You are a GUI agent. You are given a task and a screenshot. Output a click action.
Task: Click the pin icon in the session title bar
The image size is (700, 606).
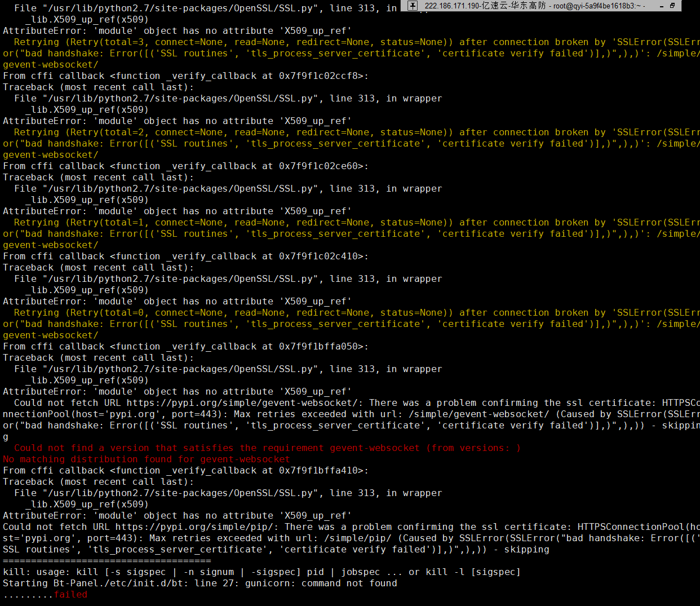(x=413, y=6)
